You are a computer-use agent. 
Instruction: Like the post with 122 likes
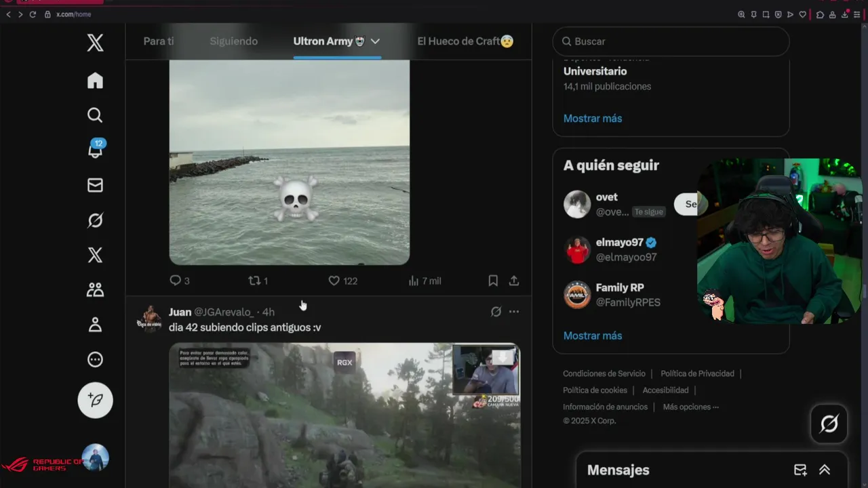tap(342, 281)
